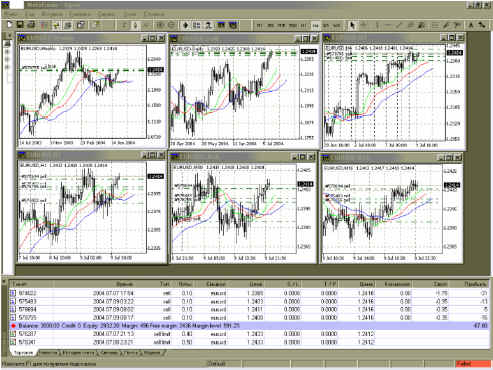The height and width of the screenshot is (370, 493).
Task: Select the arrow cursor tool
Action: click(352, 25)
